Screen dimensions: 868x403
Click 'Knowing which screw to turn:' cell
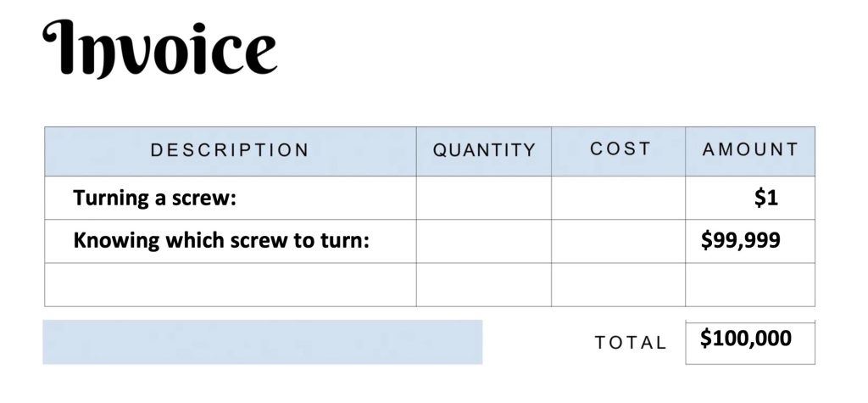pyautogui.click(x=231, y=241)
